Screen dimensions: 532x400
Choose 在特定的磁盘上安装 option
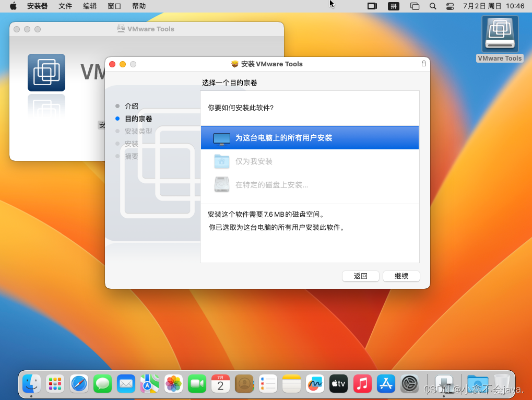pos(310,185)
